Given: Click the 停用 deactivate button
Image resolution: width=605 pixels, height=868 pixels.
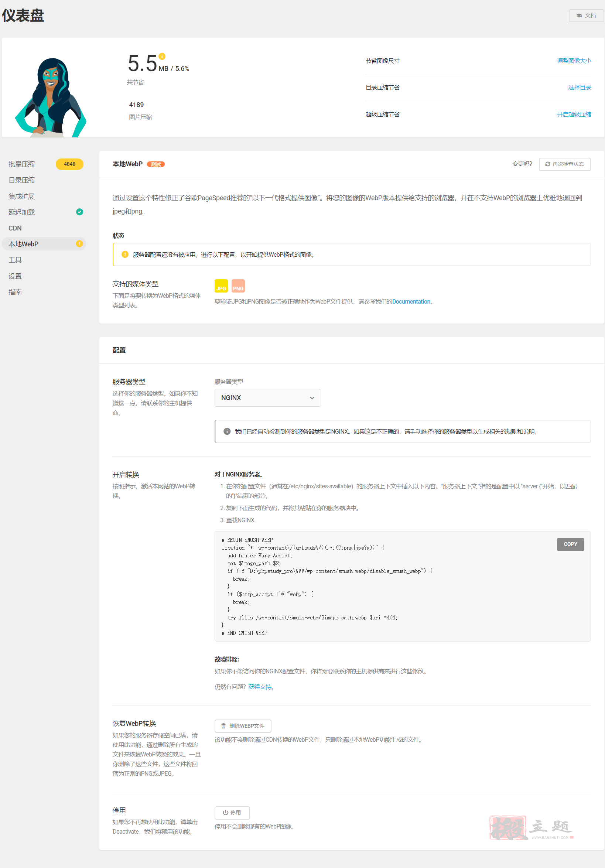Looking at the screenshot, I should pos(232,813).
